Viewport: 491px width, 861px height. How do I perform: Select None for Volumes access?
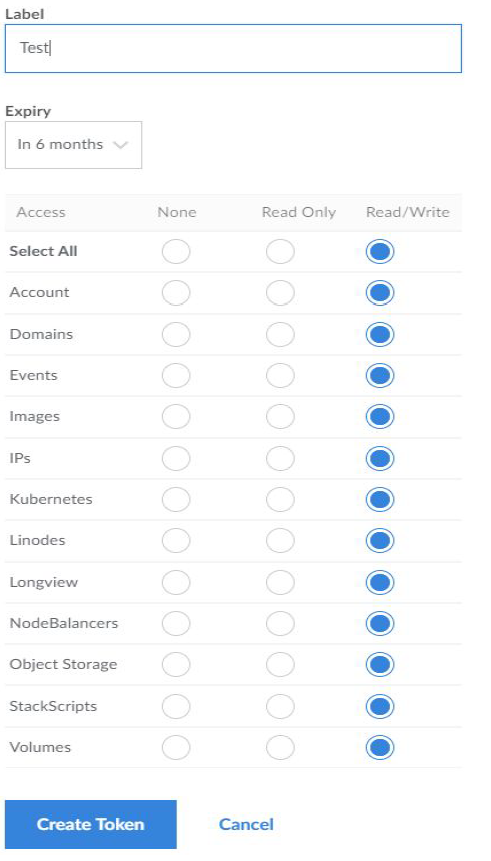176,748
